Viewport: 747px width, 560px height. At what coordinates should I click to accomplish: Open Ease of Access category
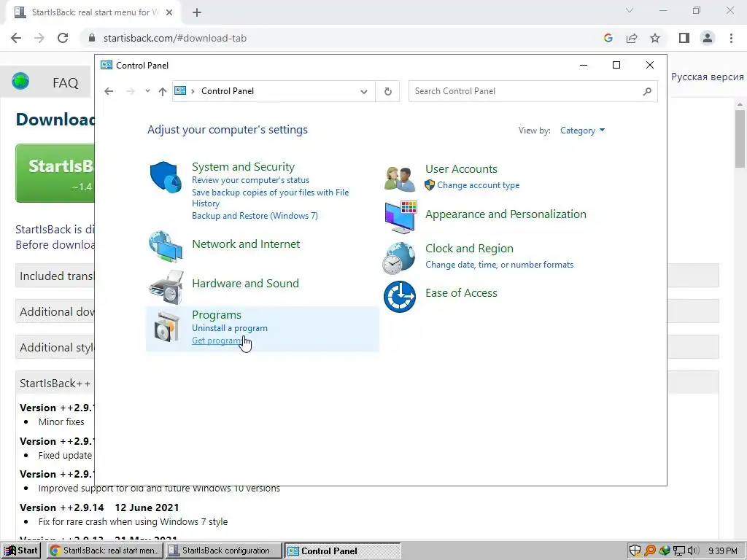click(x=461, y=293)
